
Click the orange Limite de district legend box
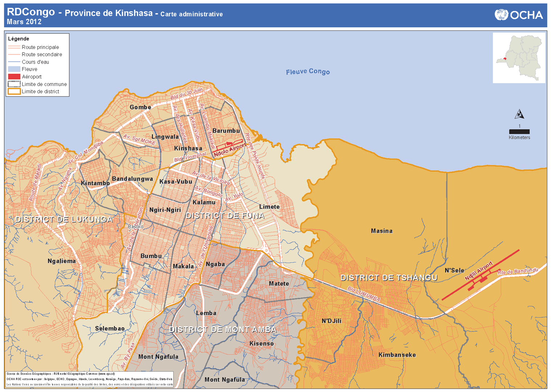(14, 91)
